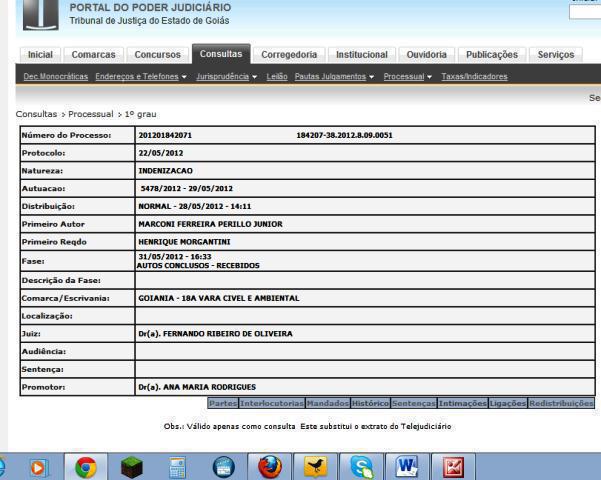Open Google Chrome from the taskbar
Screen dimensions: 601x480
pos(86,465)
